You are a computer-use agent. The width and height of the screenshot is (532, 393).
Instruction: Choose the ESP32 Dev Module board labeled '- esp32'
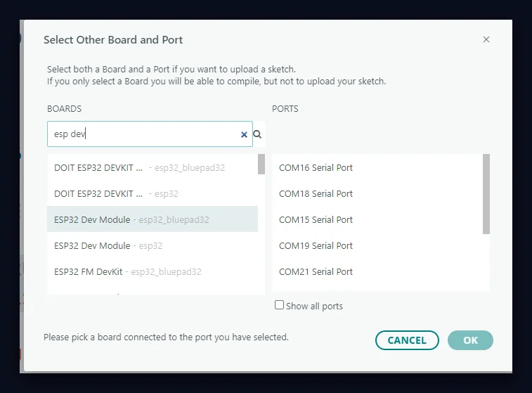[x=153, y=245]
